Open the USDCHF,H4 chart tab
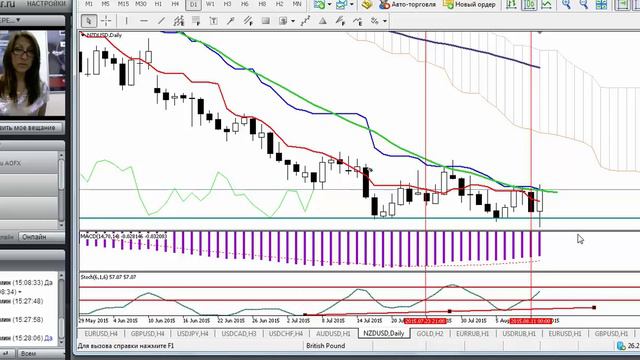The image size is (640, 360). [x=286, y=333]
